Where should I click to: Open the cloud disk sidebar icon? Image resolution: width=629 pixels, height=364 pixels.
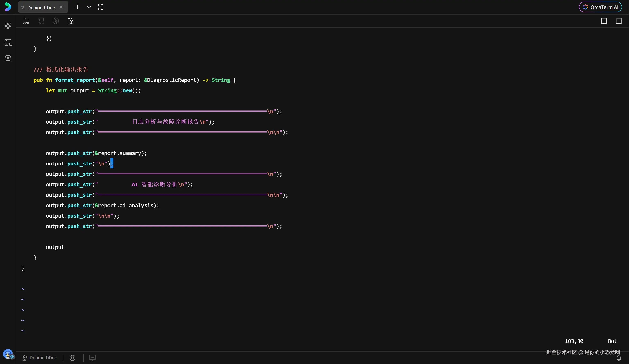pos(8,59)
